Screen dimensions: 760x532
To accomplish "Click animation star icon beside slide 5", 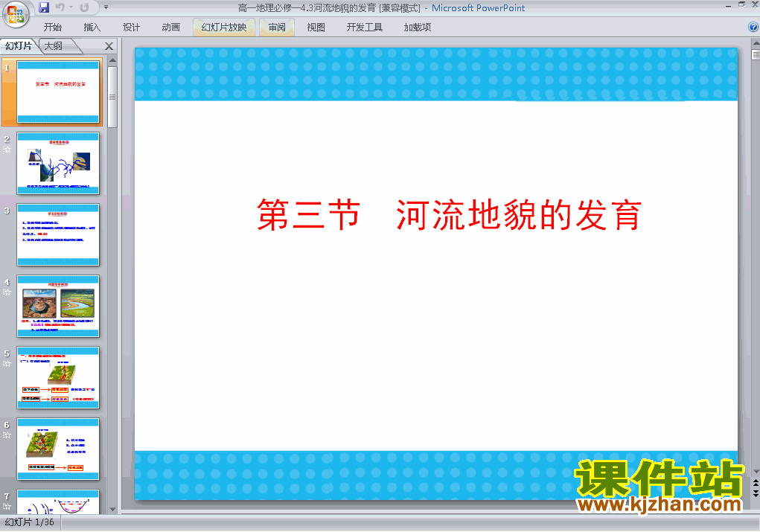I will click(x=7, y=364).
